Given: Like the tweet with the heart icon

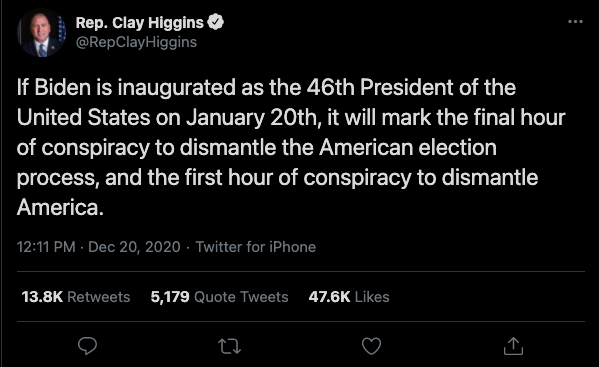Looking at the screenshot, I should tap(371, 346).
